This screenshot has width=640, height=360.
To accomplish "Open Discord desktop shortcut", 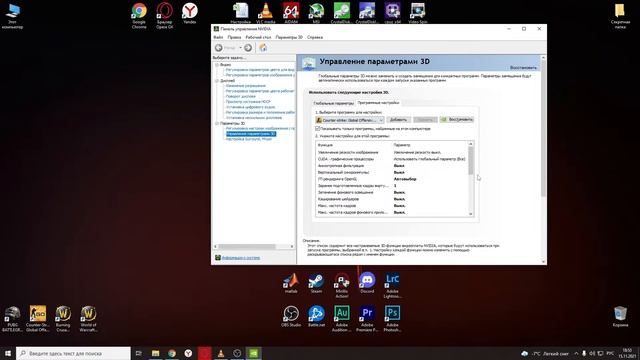I will (x=367, y=283).
